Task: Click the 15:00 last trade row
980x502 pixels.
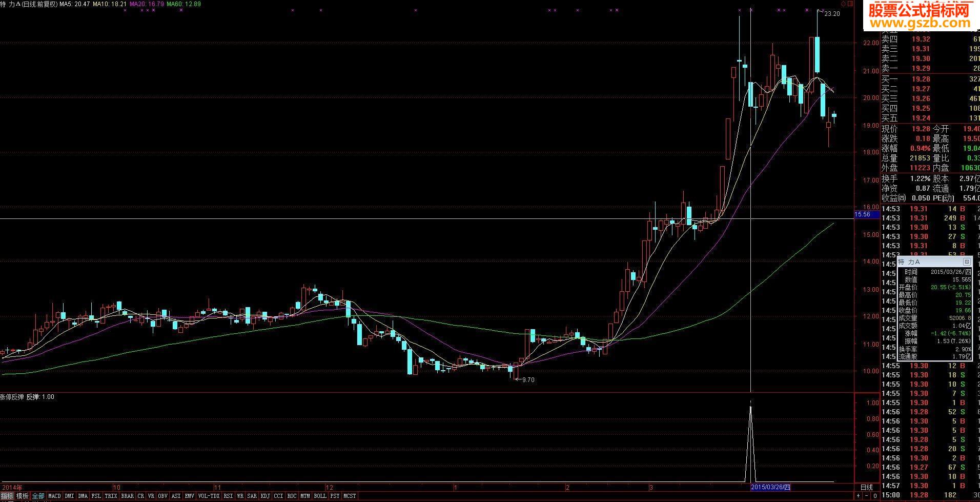Action: point(930,495)
